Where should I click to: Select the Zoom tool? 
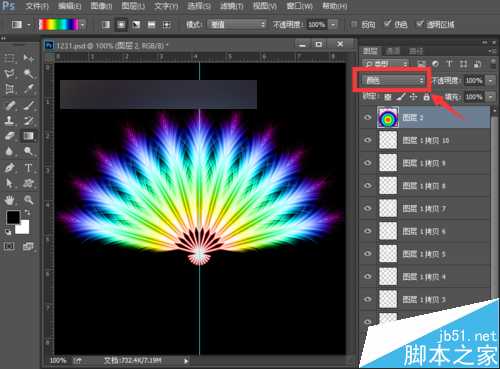click(x=28, y=200)
